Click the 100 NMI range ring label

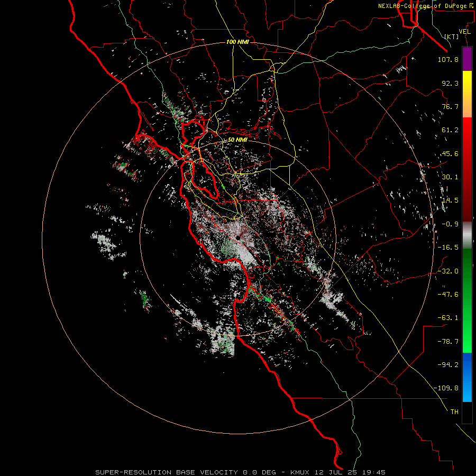pos(237,42)
